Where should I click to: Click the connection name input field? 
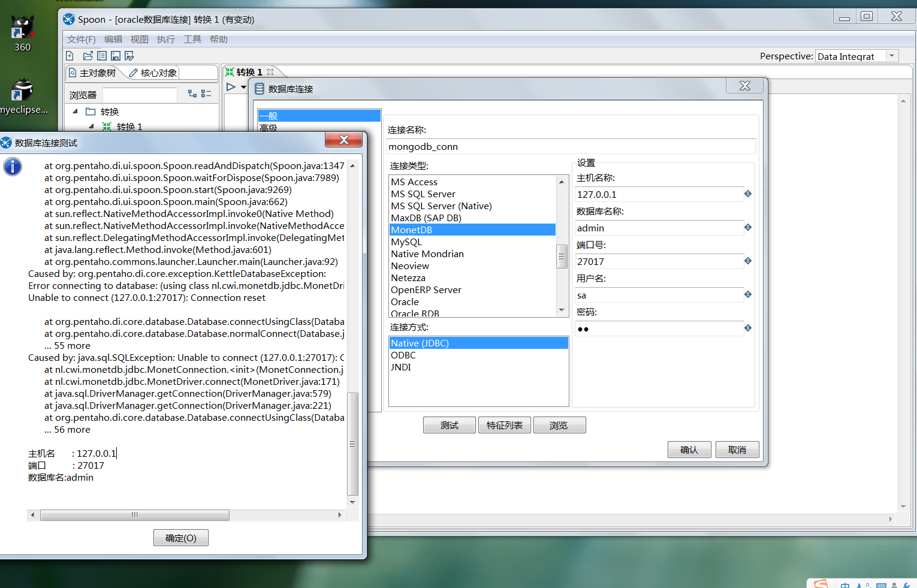pyautogui.click(x=571, y=146)
